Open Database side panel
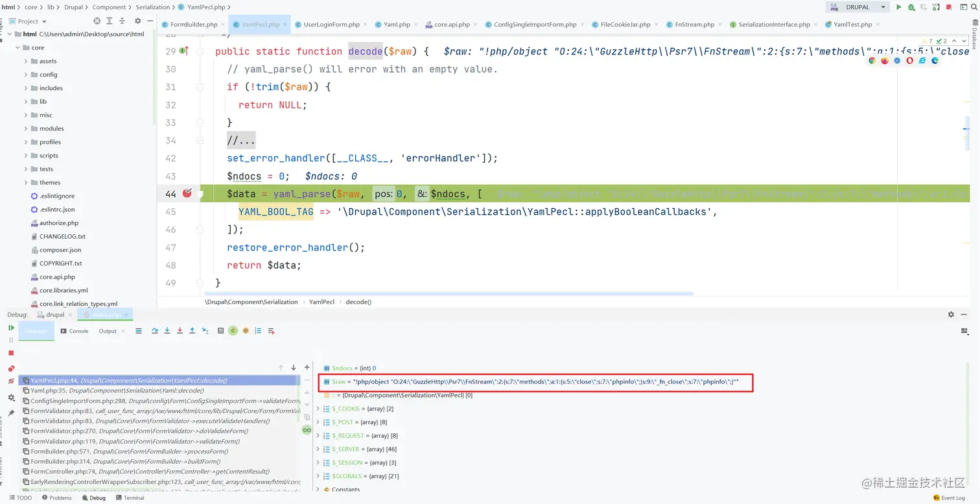Image resolution: width=980 pixels, height=504 pixels. [x=974, y=33]
